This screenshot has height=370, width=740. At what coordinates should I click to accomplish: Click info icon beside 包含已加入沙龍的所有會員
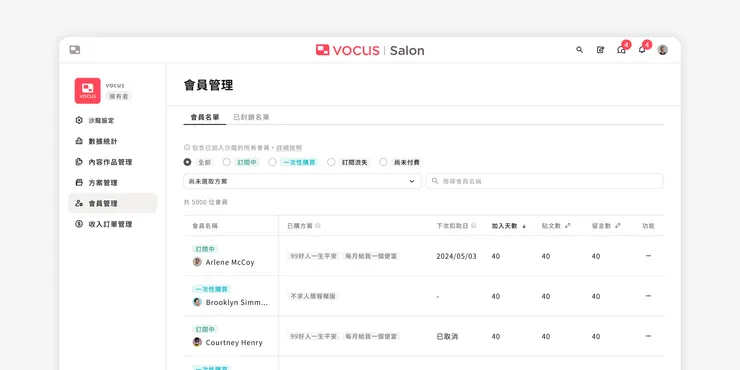coord(187,148)
